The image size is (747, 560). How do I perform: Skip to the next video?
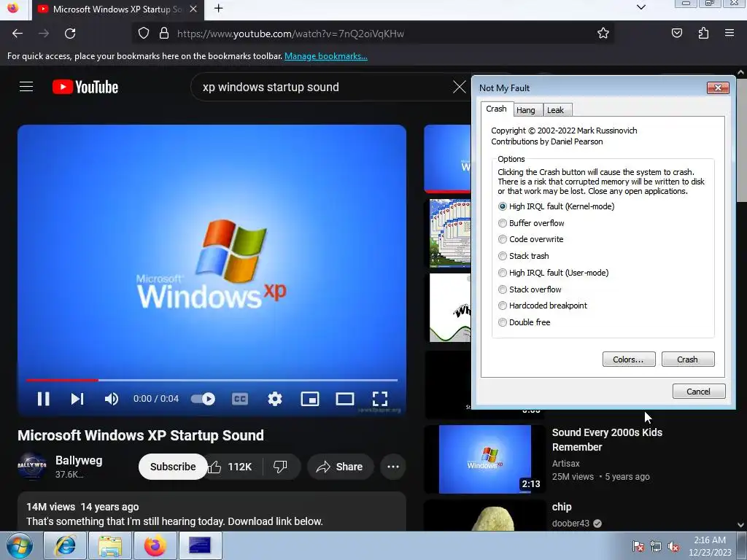pos(77,399)
